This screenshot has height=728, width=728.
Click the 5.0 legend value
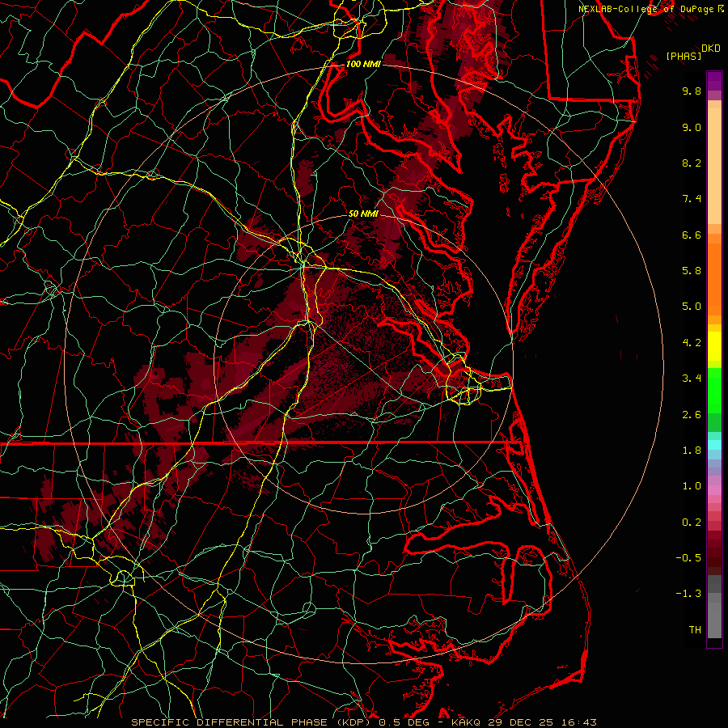coord(692,307)
